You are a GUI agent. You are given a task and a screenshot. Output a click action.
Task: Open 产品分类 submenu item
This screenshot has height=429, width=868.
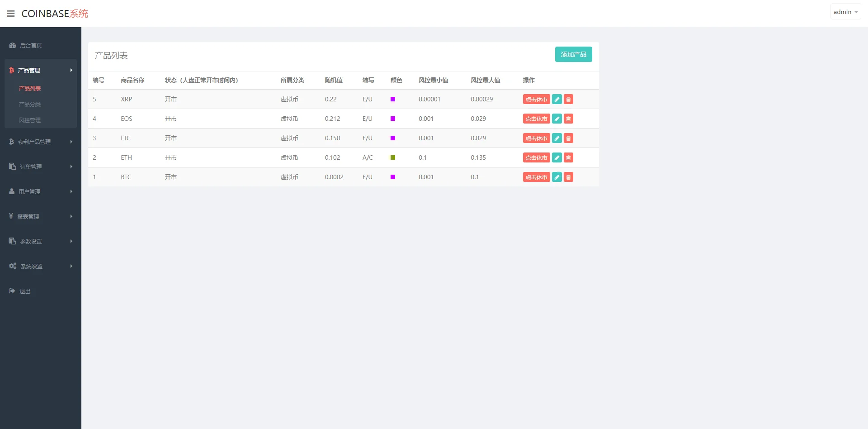(30, 104)
